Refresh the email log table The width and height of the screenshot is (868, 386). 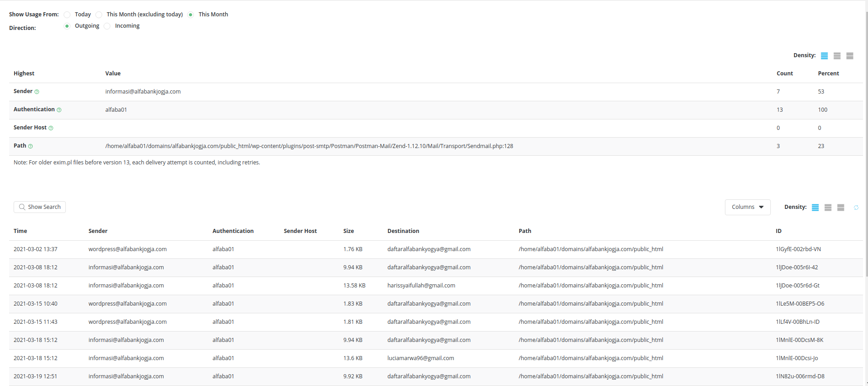856,208
